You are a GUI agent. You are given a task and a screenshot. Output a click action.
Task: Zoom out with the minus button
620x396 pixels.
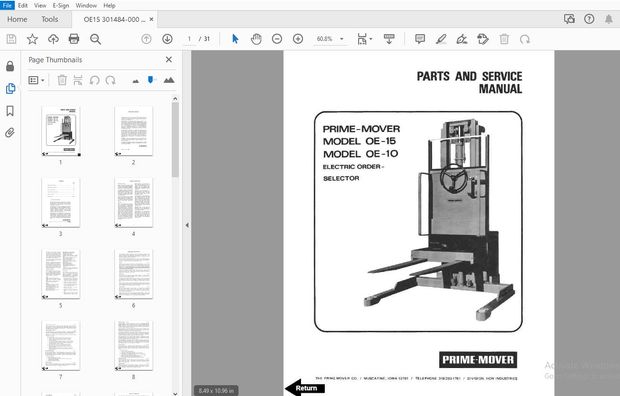(277, 39)
